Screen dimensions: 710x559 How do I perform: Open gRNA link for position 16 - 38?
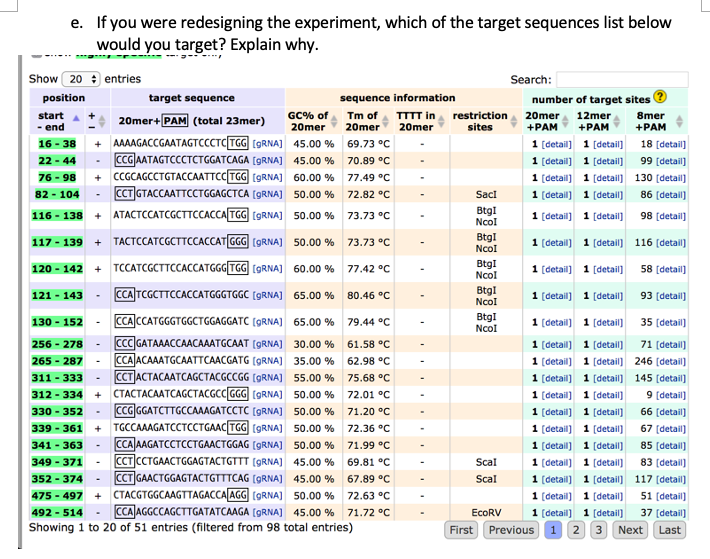click(x=267, y=144)
